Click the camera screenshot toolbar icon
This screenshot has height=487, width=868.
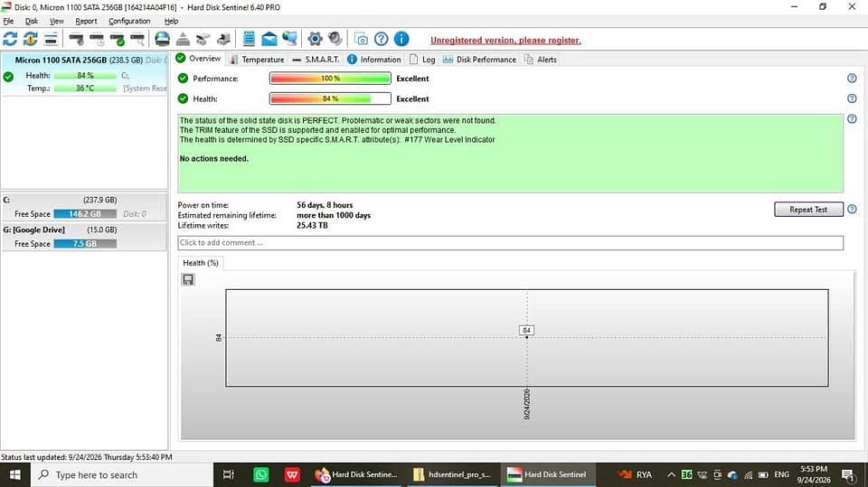pyautogui.click(x=361, y=39)
